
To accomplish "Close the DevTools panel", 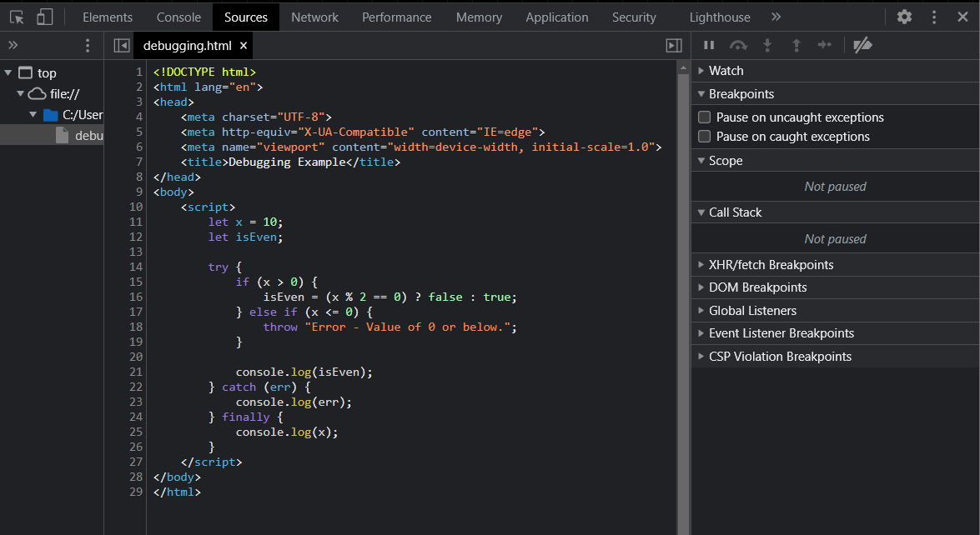I will pos(962,17).
